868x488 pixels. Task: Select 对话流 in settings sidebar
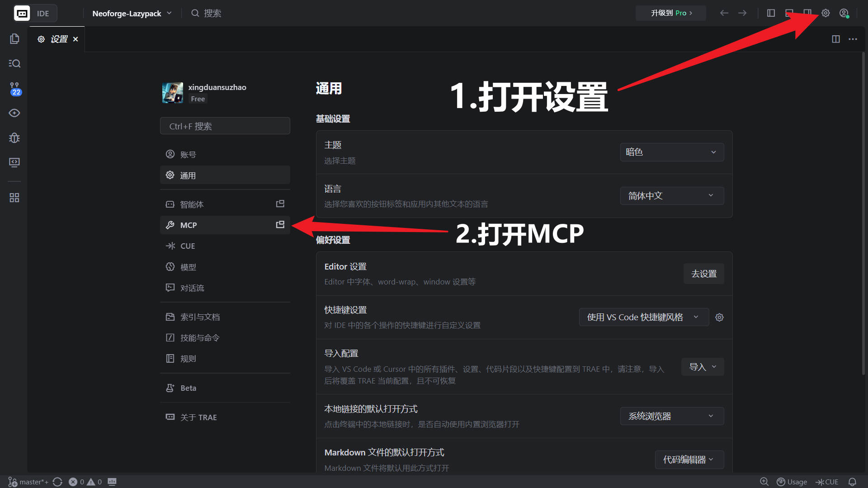[x=225, y=288]
